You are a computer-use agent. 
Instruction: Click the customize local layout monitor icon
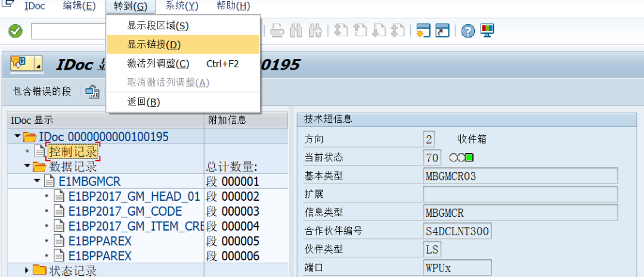pos(488,31)
